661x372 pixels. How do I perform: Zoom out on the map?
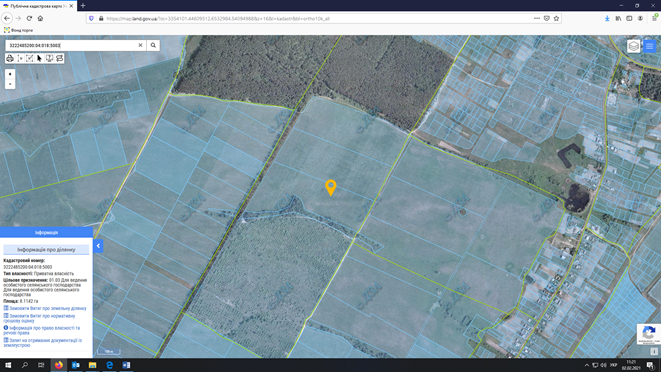click(10, 84)
